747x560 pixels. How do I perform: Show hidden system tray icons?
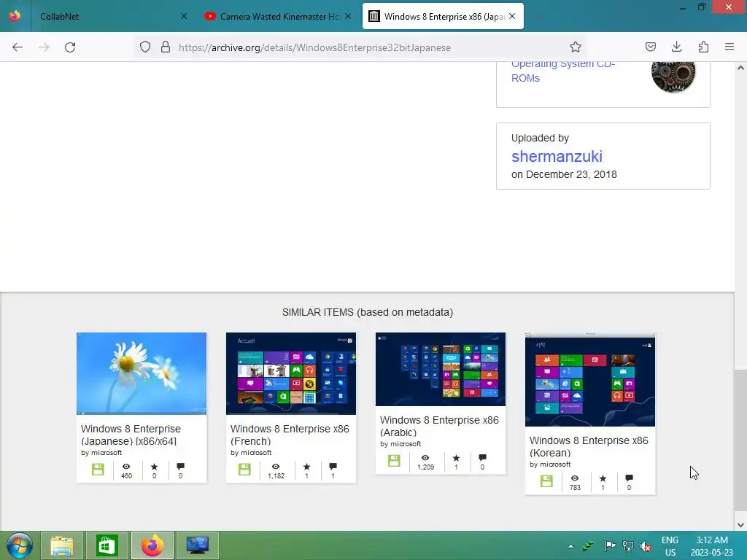point(570,546)
